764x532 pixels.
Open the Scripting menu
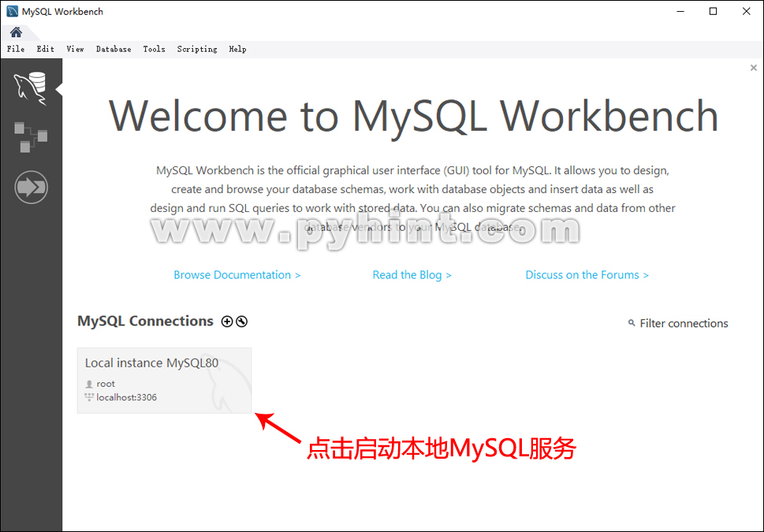pos(197,49)
